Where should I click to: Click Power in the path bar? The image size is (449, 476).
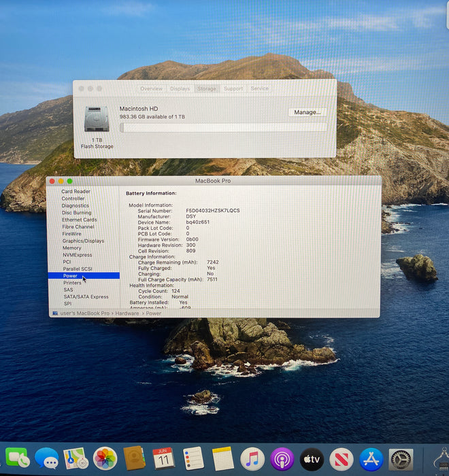click(x=154, y=313)
